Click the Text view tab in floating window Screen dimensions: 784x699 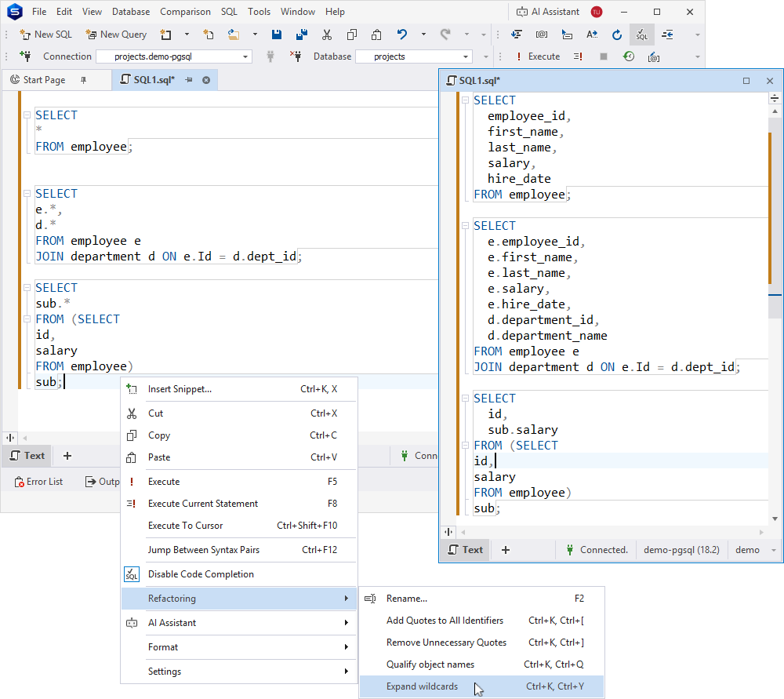[x=466, y=550]
